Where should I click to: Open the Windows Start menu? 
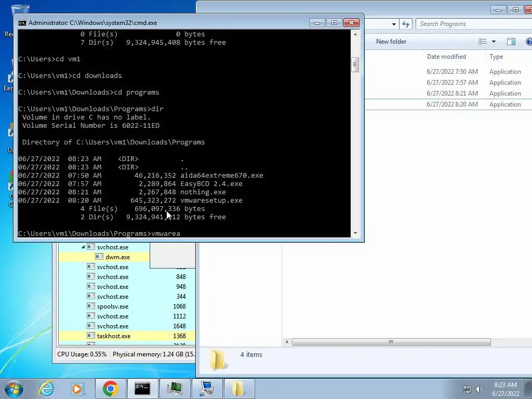(x=14, y=389)
